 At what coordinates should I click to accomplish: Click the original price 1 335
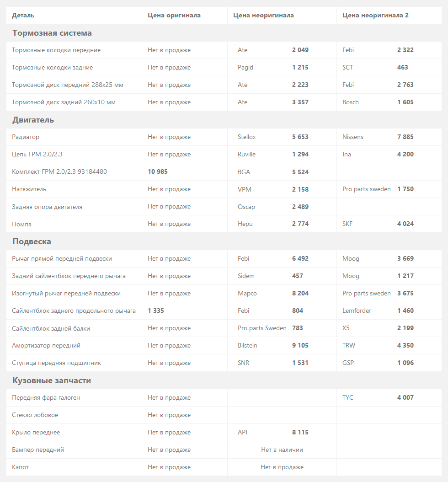pyautogui.click(x=156, y=311)
